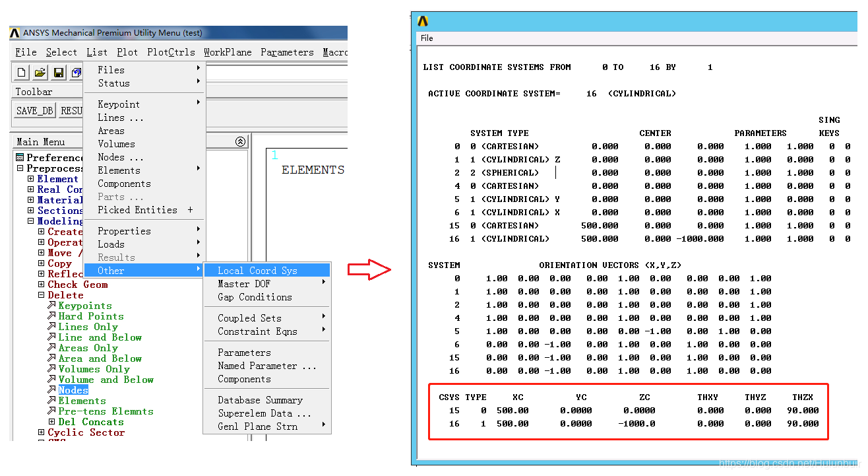Collapse the Main Menu panel chevron
The height and width of the screenshot is (476, 868).
pos(240,141)
